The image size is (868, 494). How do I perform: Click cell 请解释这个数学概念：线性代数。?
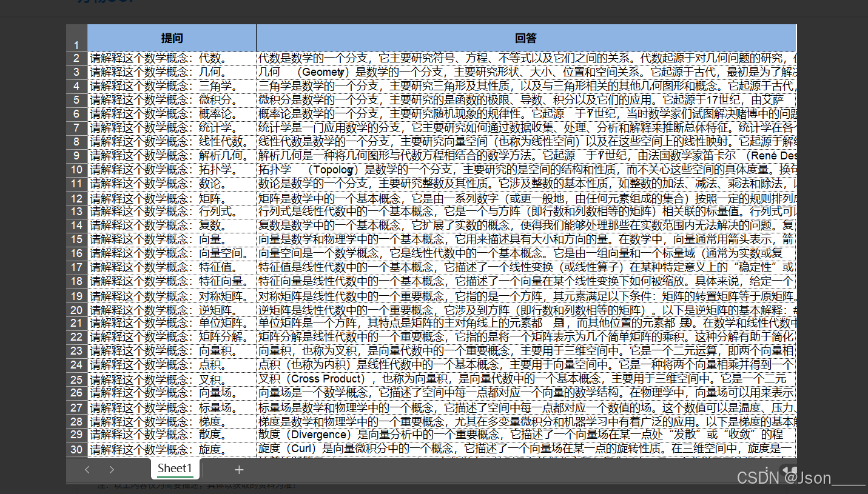point(172,142)
